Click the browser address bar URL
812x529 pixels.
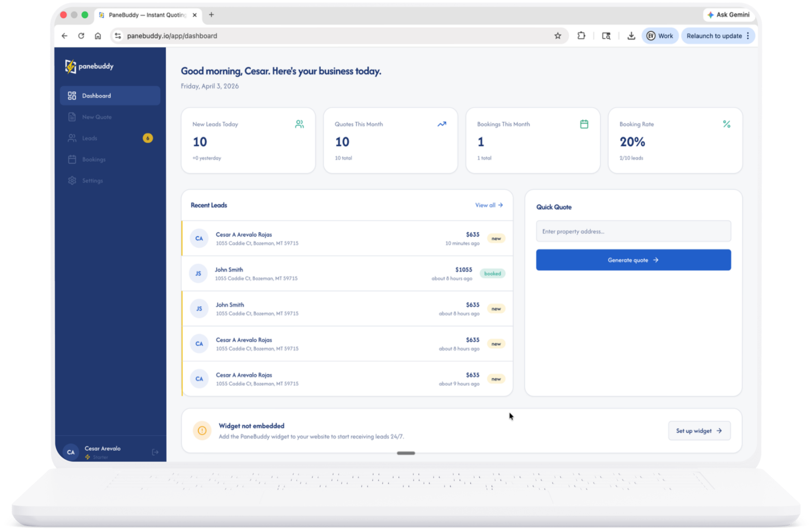(172, 36)
